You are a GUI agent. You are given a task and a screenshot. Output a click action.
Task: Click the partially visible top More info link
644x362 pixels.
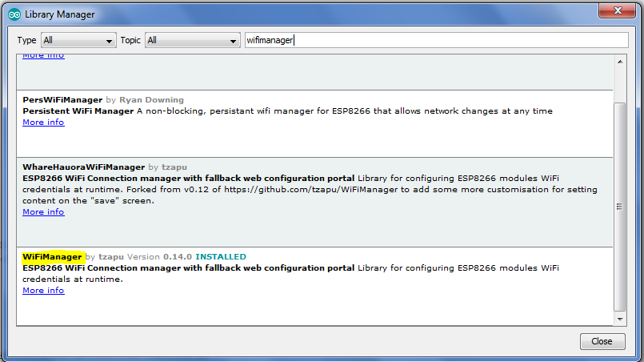(x=43, y=56)
